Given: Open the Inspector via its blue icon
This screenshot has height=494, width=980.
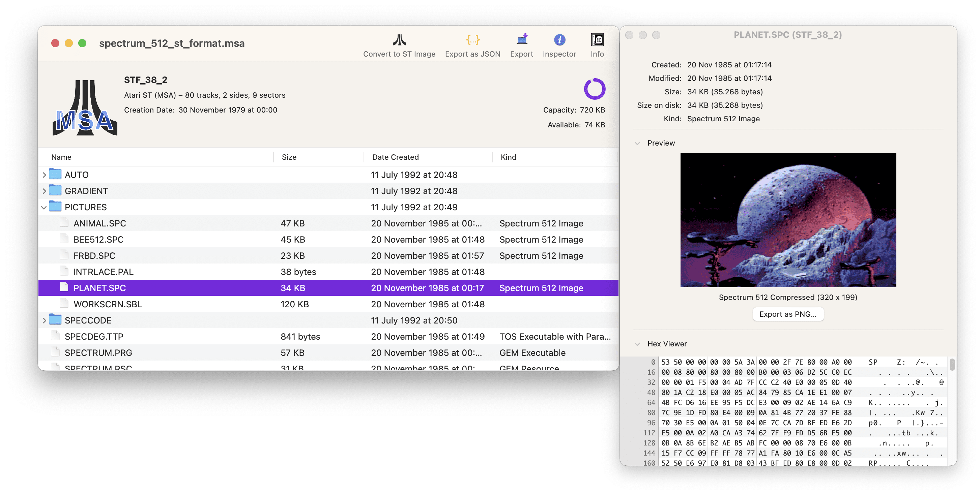Looking at the screenshot, I should 559,39.
